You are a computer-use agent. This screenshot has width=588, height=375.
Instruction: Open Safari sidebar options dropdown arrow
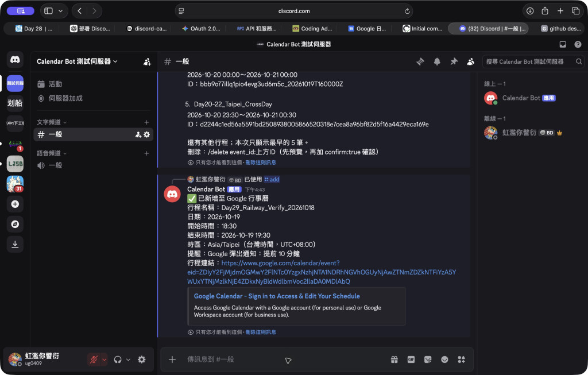point(60,11)
